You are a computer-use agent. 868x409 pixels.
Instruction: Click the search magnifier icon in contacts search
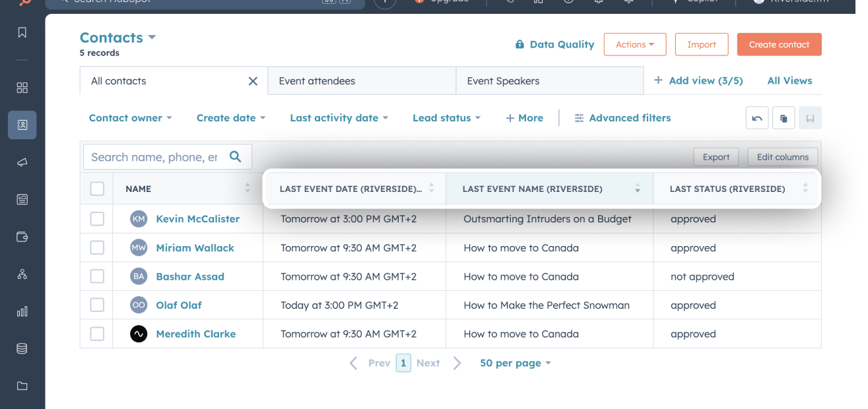tap(235, 156)
